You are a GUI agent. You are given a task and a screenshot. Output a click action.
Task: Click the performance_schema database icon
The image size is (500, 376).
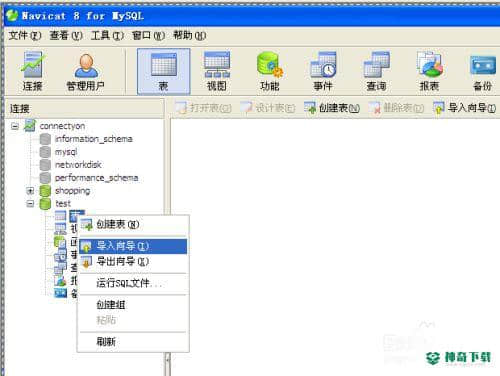pyautogui.click(x=45, y=178)
